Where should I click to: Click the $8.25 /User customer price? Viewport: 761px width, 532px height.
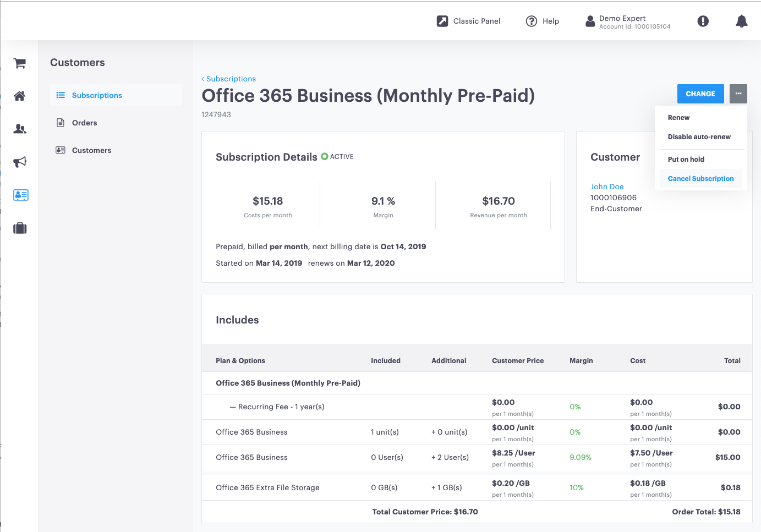(x=513, y=453)
